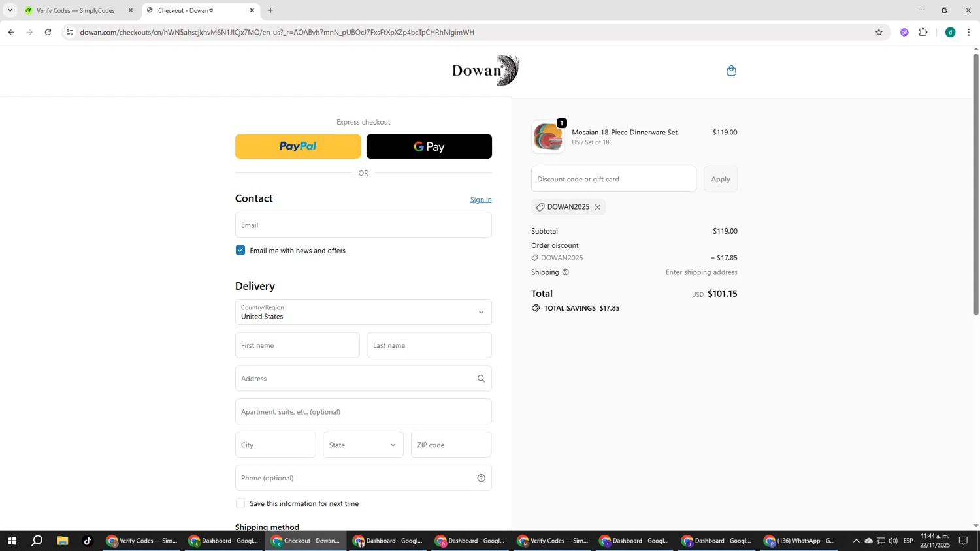Open the Chrome profile avatar
This screenshot has height=551, width=980.
coord(950,32)
